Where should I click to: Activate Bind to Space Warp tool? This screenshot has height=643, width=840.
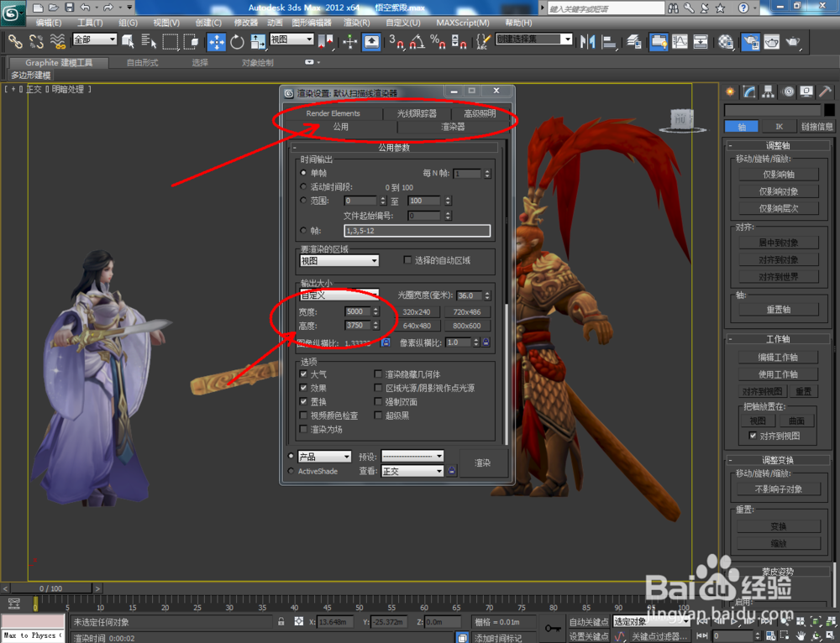pos(57,40)
